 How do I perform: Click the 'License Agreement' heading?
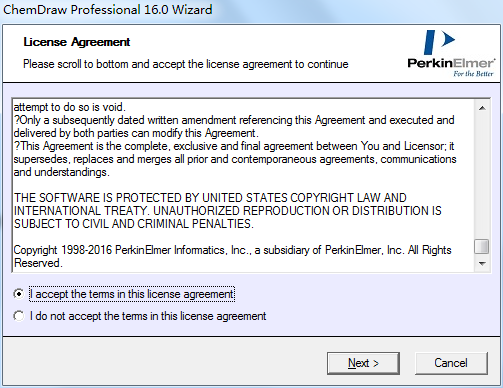point(77,42)
